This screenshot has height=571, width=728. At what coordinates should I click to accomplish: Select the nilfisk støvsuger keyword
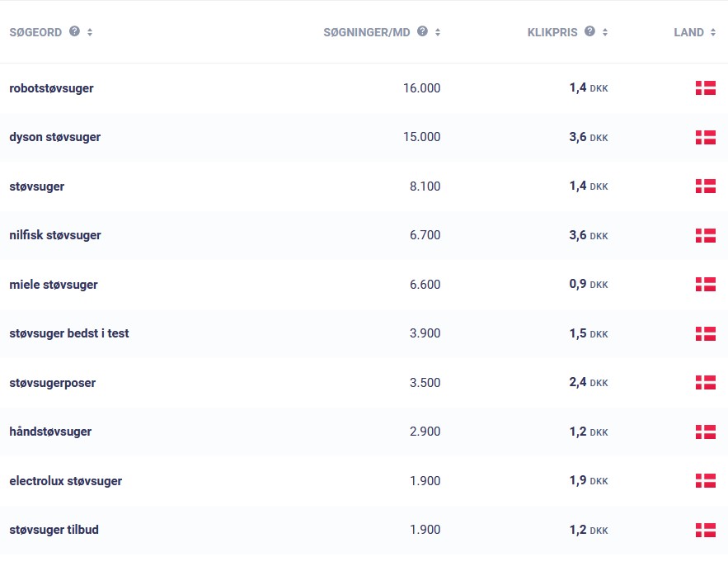point(54,235)
